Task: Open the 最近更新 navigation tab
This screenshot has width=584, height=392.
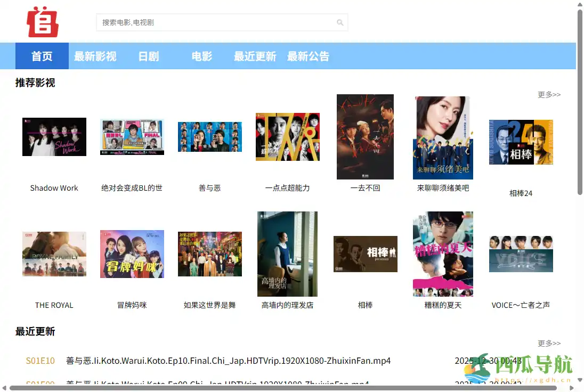Action: pyautogui.click(x=255, y=56)
